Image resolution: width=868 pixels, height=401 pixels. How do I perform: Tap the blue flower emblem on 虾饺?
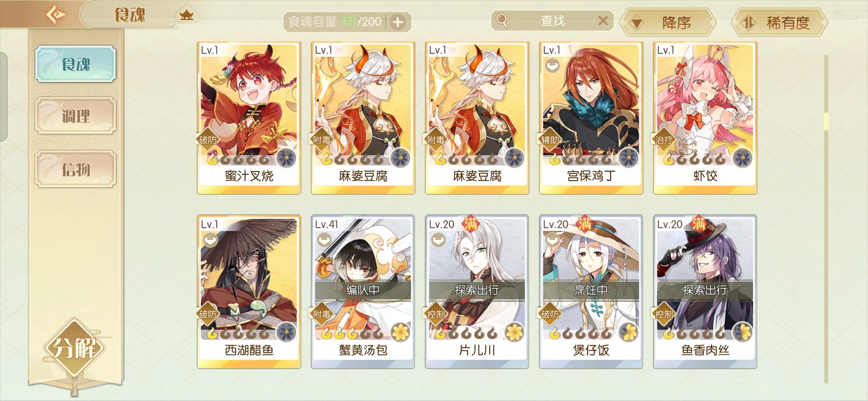click(x=743, y=157)
